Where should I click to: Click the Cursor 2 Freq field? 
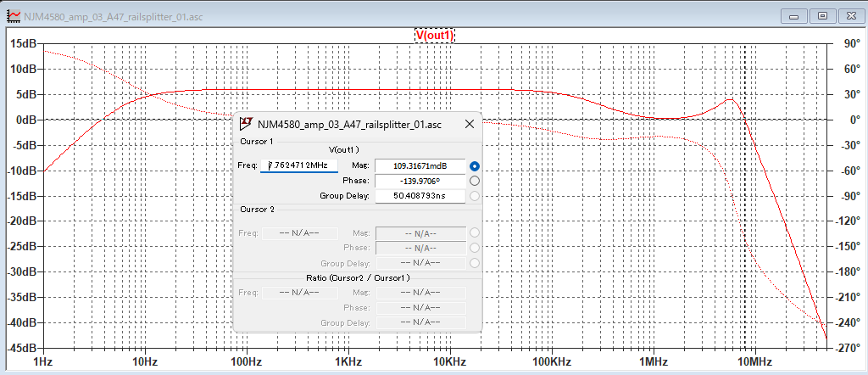298,232
